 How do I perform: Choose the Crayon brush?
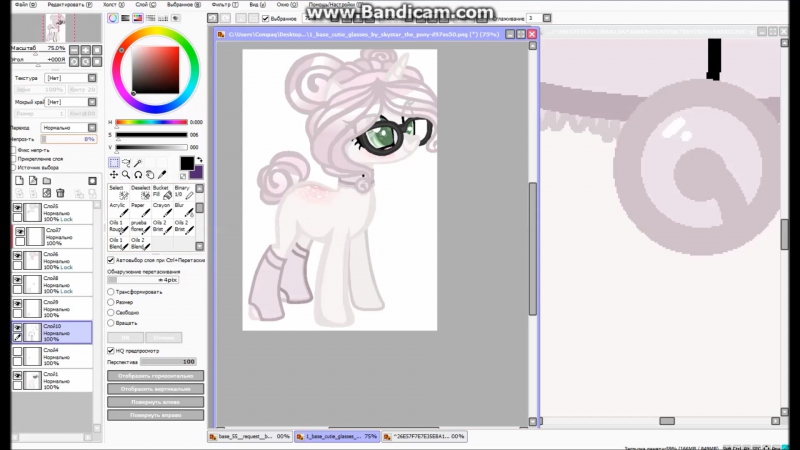coord(162,210)
